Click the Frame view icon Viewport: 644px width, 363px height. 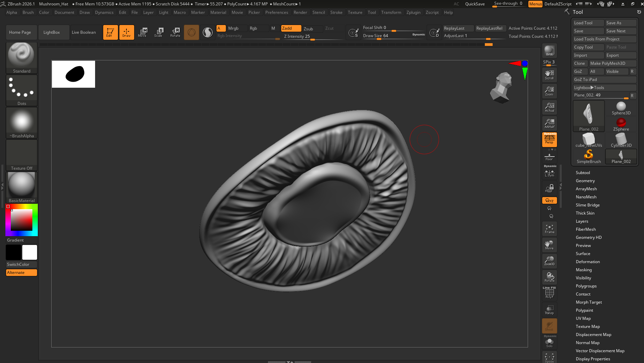[549, 229]
